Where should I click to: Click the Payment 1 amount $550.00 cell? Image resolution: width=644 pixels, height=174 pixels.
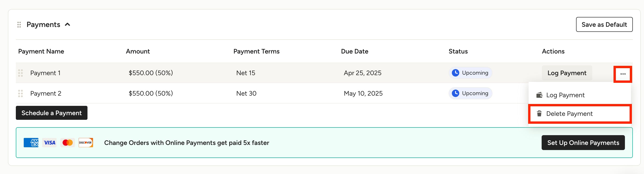[151, 73]
